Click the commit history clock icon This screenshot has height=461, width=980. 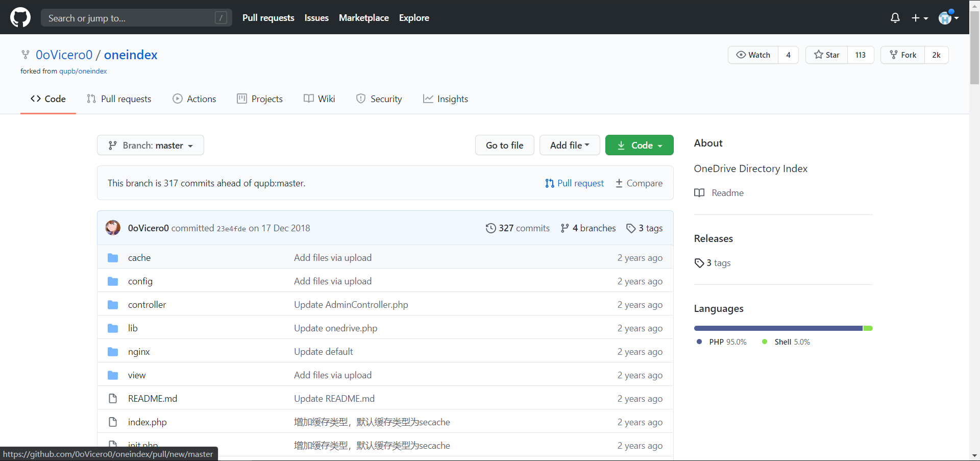[x=491, y=228]
